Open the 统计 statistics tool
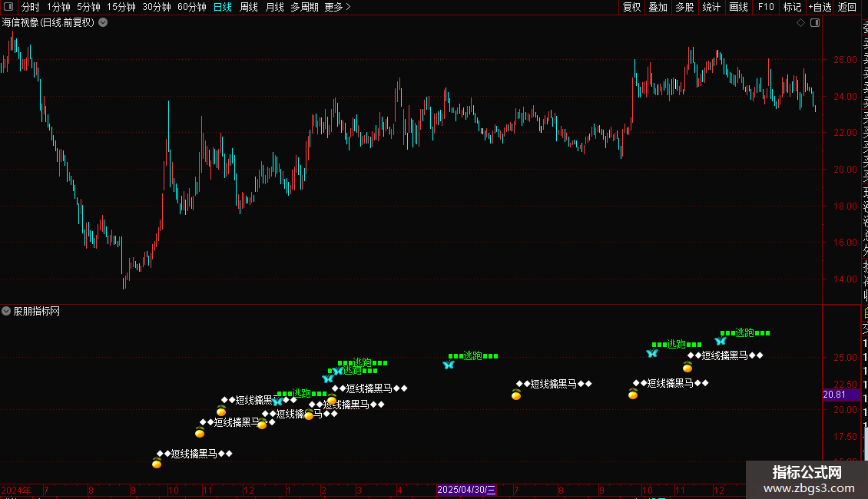This screenshot has width=868, height=499. pyautogui.click(x=711, y=7)
